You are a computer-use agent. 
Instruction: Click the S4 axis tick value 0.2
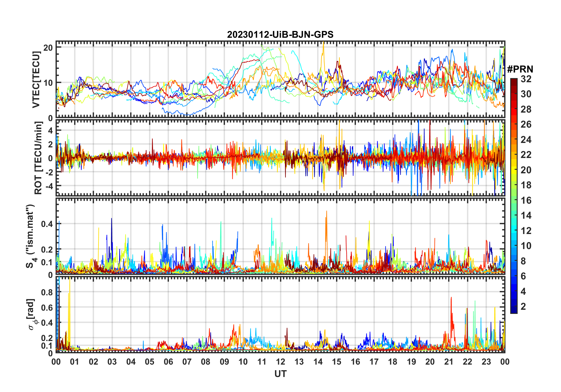[x=47, y=249]
